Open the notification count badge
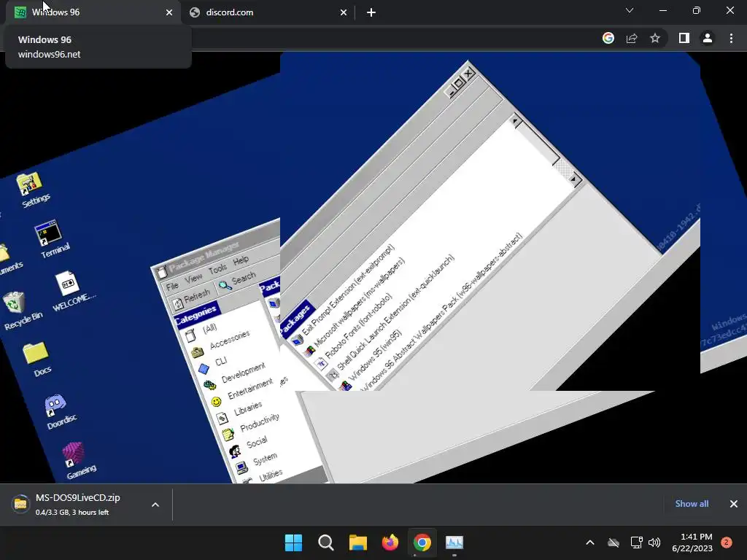747x560 pixels. click(727, 542)
